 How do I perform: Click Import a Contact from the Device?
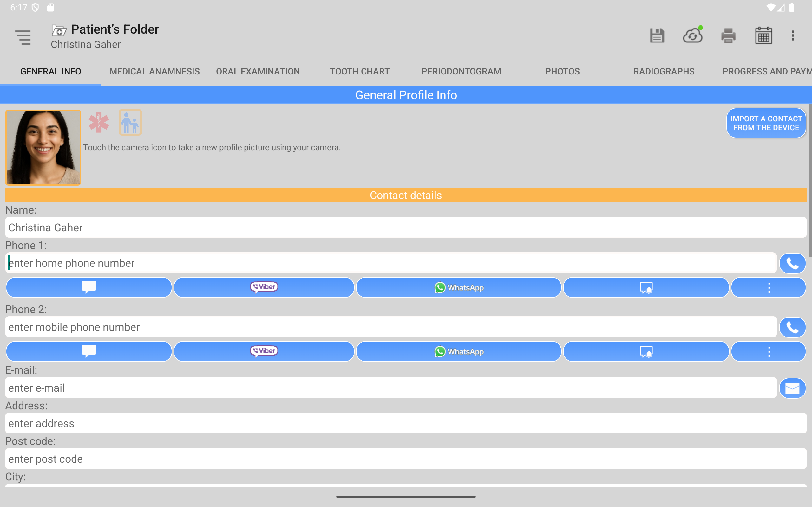[x=766, y=123]
